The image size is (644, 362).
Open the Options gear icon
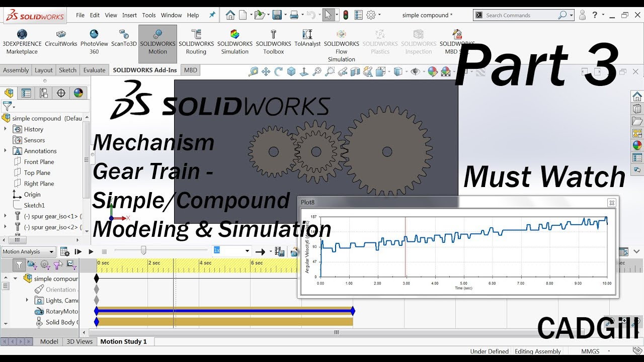point(371,15)
